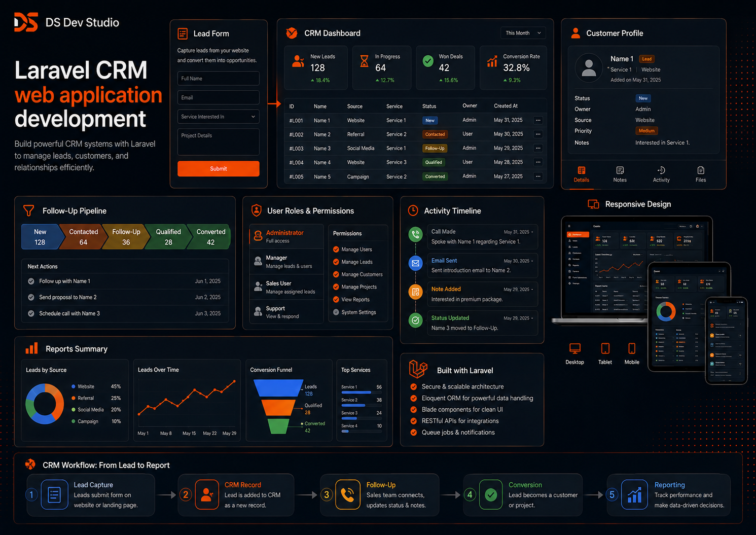The image size is (756, 535).
Task: Click the Email Sent envelope icon
Action: 416,263
